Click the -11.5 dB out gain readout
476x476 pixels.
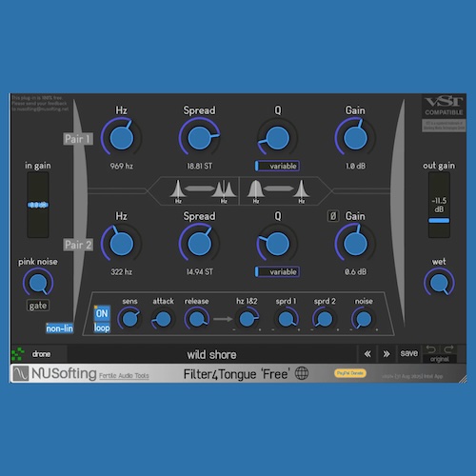coord(439,205)
